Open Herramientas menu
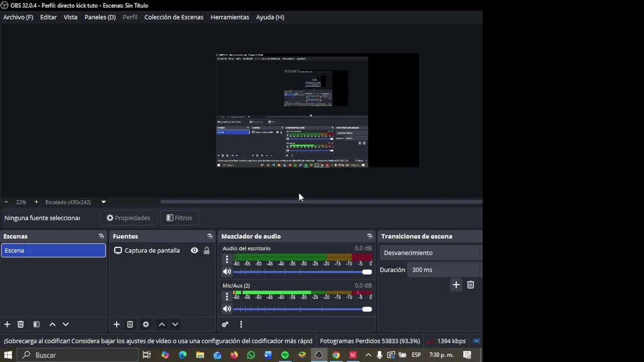644x362 pixels. click(x=229, y=17)
